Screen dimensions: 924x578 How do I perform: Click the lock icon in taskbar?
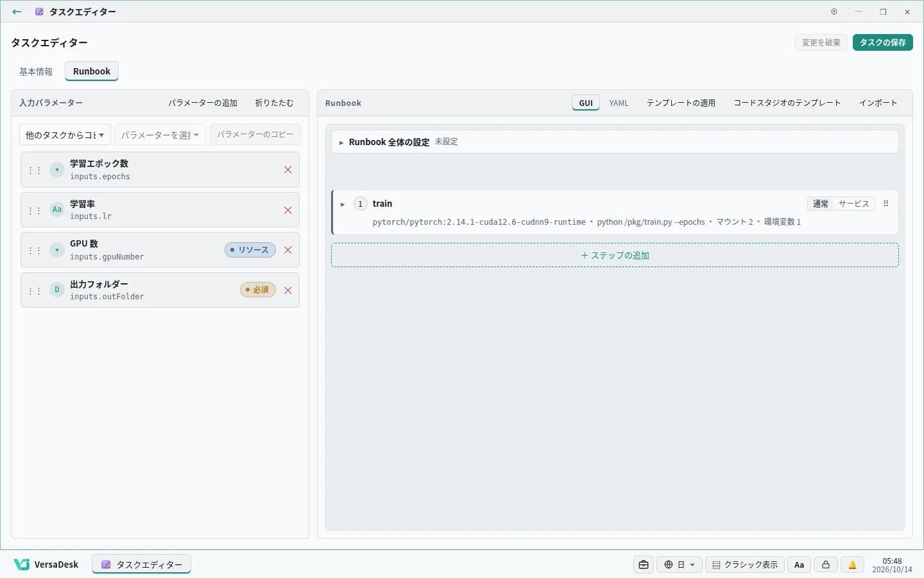pos(826,565)
